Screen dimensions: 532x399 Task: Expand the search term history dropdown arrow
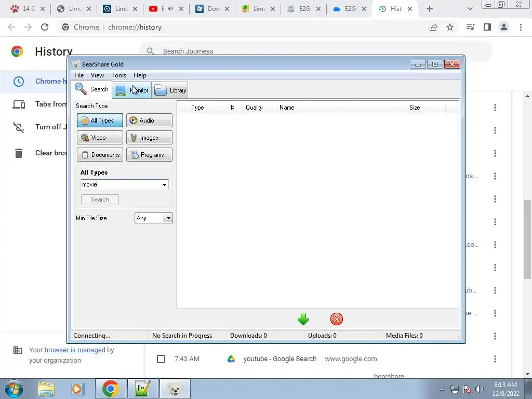click(164, 184)
